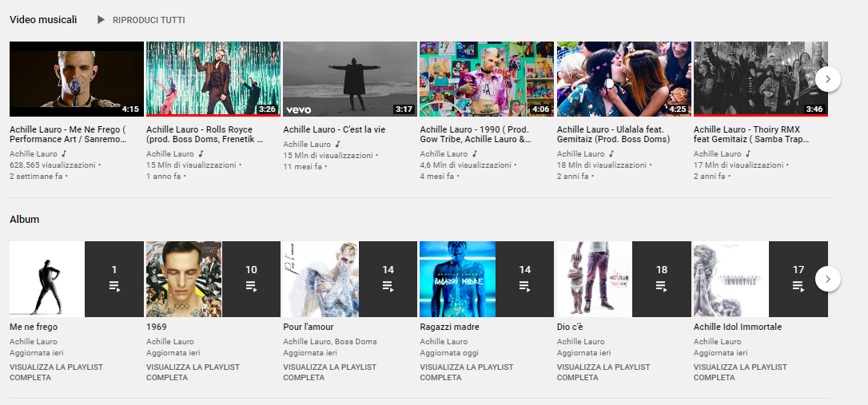Click playlist icon on Me ne frego album
Viewport: 868px width, 405px height.
point(114,286)
